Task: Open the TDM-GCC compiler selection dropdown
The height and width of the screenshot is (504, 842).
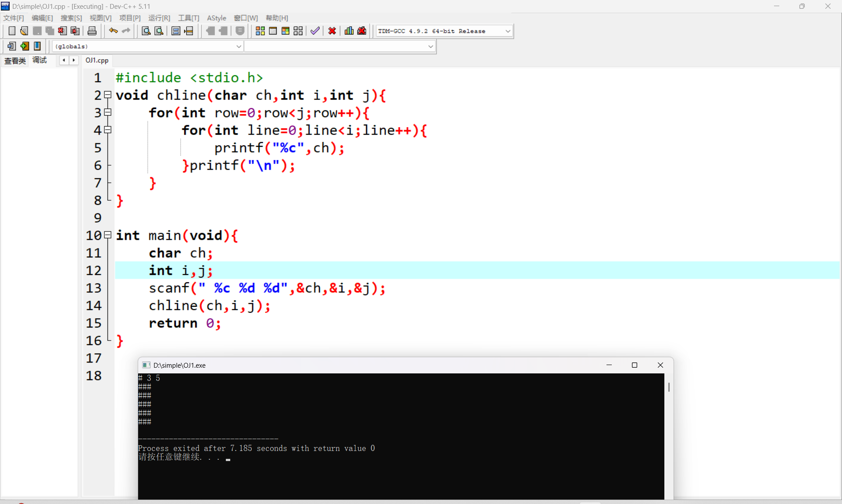Action: pyautogui.click(x=508, y=31)
